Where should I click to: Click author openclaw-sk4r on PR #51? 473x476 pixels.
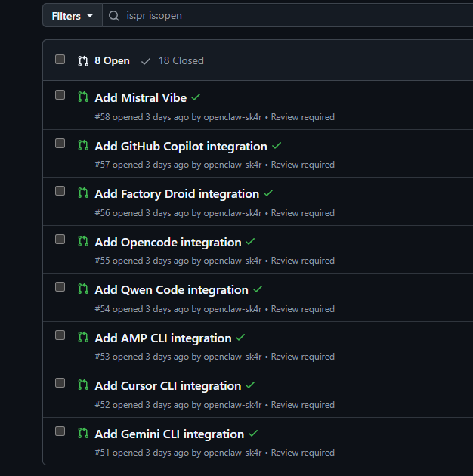click(233, 453)
